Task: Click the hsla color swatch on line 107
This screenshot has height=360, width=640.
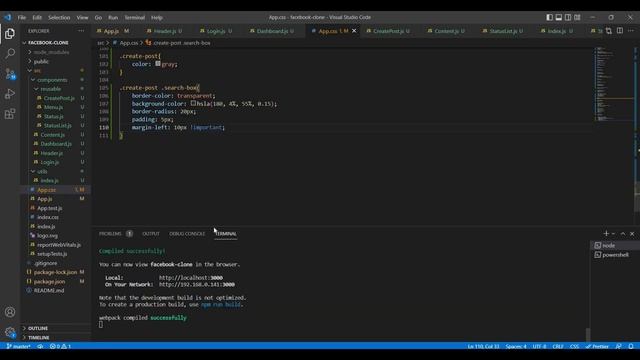Action: point(193,103)
